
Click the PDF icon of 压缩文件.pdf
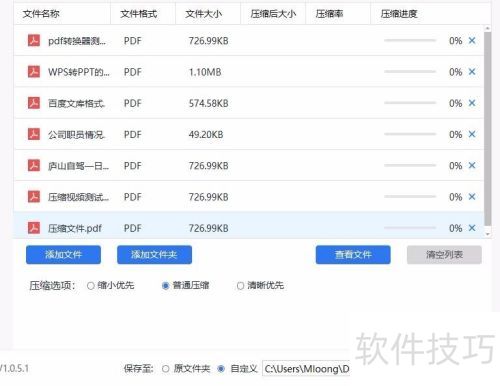pos(34,228)
